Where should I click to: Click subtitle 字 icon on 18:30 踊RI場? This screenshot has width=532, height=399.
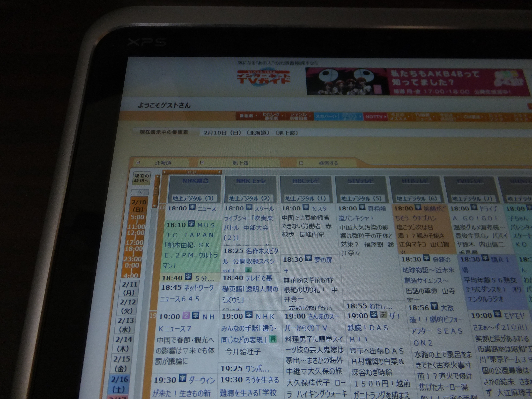(485, 258)
